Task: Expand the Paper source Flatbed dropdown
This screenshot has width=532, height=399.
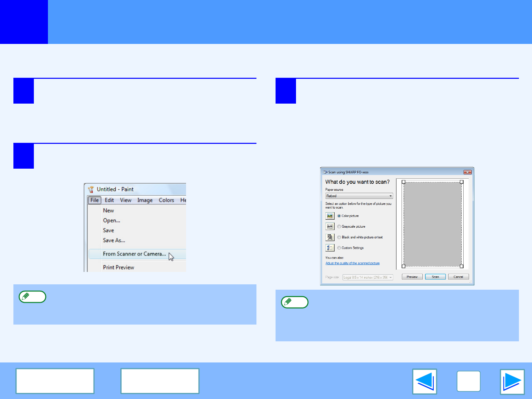Action: point(359,196)
